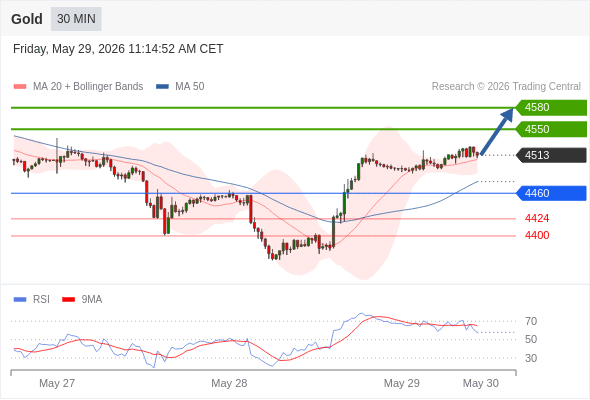590x400 pixels.
Task: Click the 4513 current price tag
Action: [x=551, y=155]
